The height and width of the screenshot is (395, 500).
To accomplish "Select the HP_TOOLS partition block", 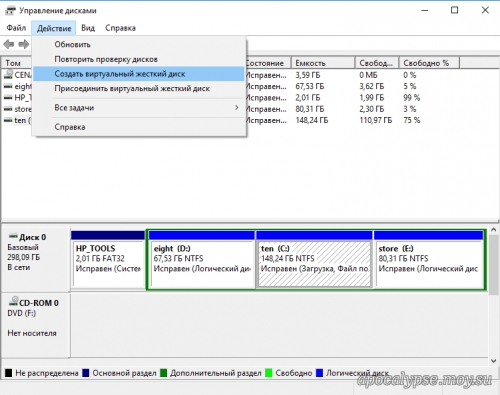I will tap(108, 259).
